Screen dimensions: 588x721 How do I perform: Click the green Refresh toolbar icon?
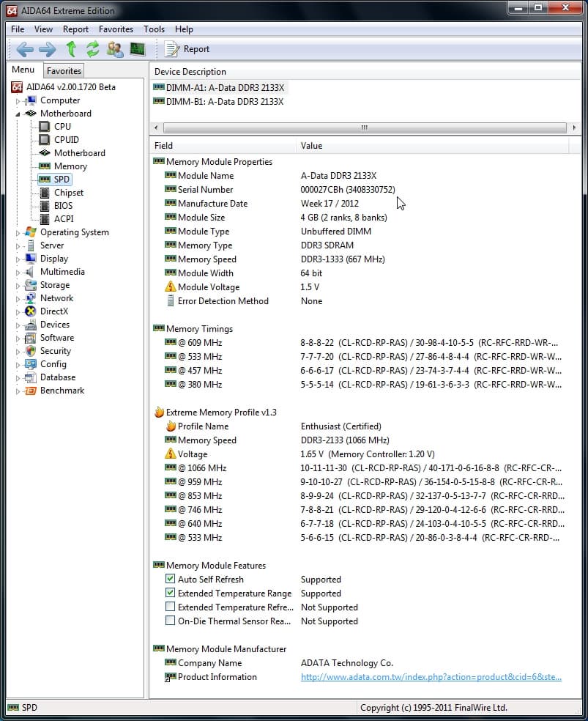(93, 49)
